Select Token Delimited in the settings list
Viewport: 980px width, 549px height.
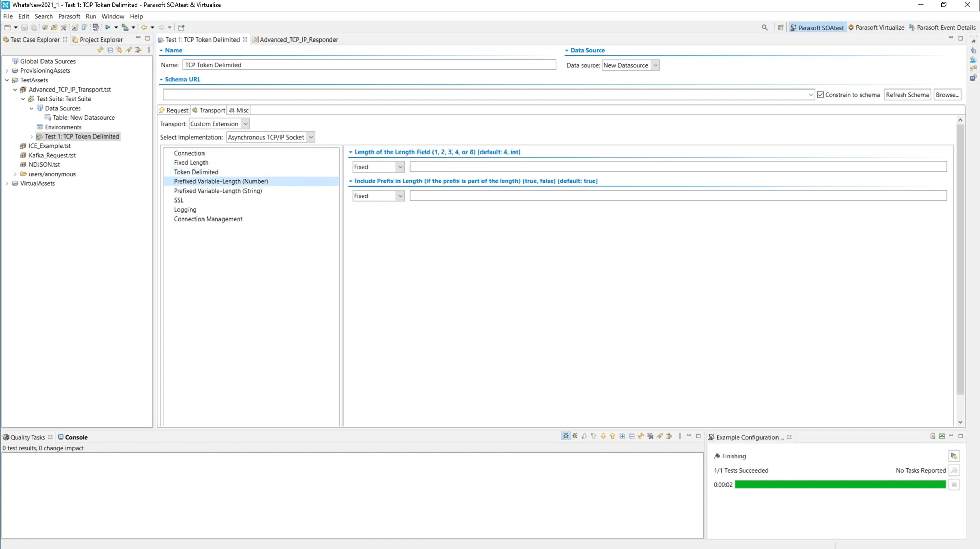(x=196, y=172)
